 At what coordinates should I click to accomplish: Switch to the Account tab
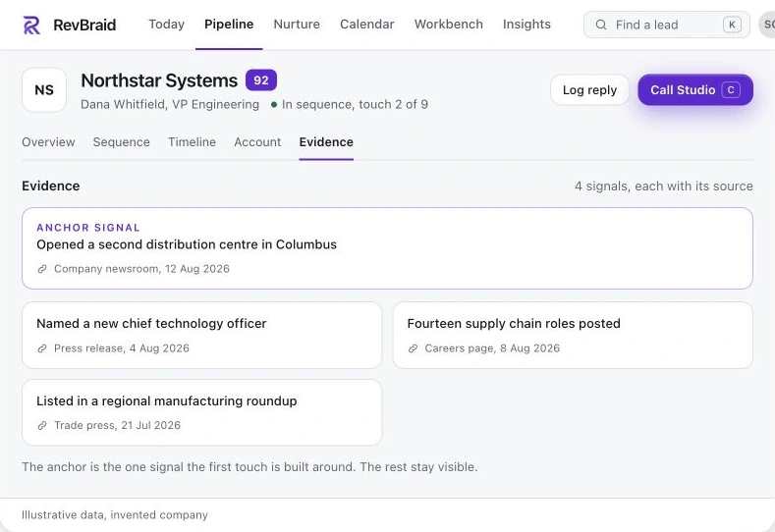(x=257, y=142)
